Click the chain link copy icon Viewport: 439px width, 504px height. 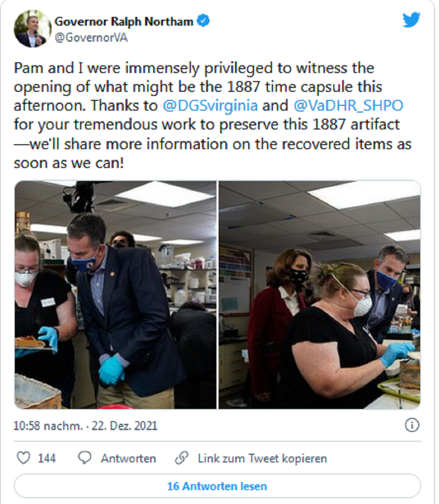(182, 458)
